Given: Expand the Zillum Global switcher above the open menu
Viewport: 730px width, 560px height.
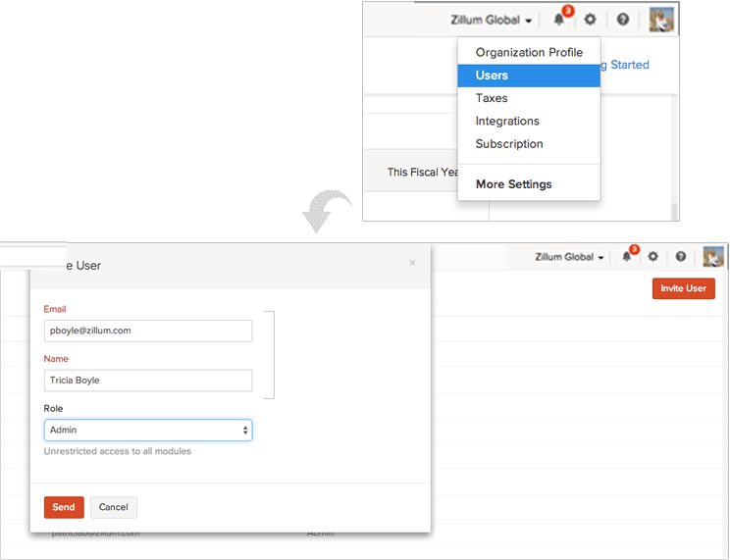Looking at the screenshot, I should [492, 20].
